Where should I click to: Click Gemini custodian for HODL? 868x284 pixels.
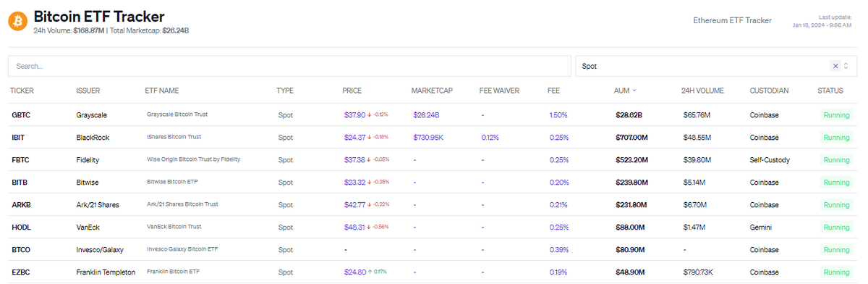click(x=761, y=227)
